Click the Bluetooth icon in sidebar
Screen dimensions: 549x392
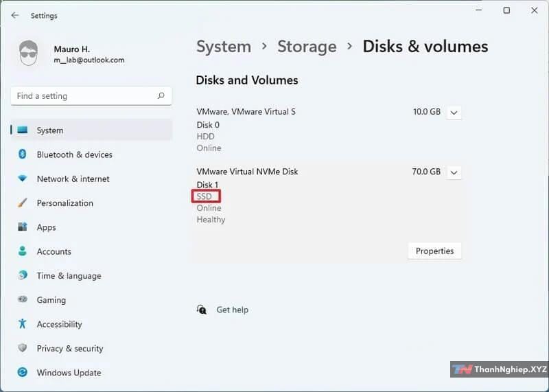pos(23,154)
